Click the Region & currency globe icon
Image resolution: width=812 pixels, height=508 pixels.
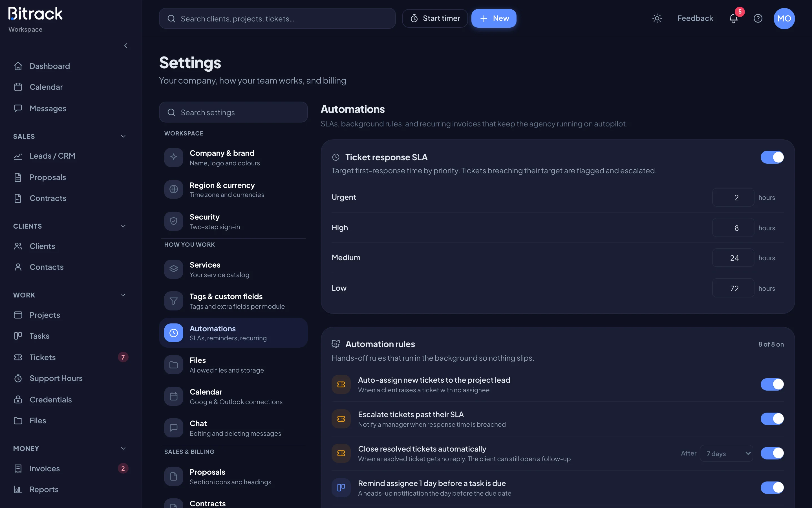[x=173, y=189]
